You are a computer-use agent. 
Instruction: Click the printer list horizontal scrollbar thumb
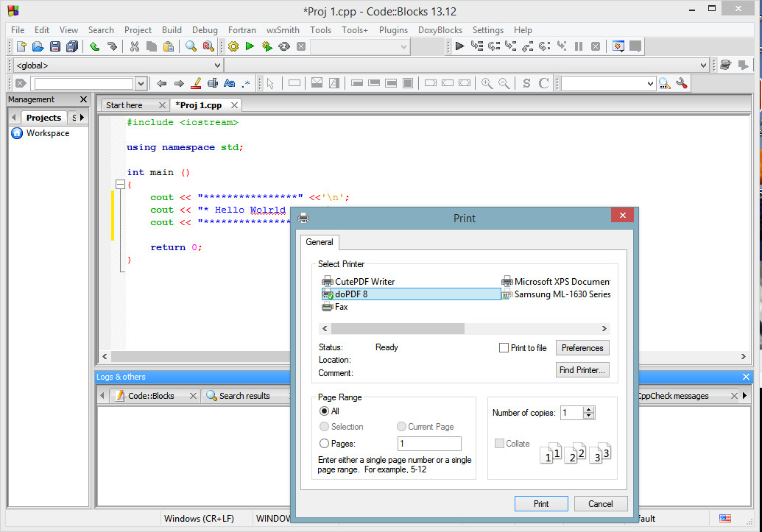pyautogui.click(x=398, y=329)
